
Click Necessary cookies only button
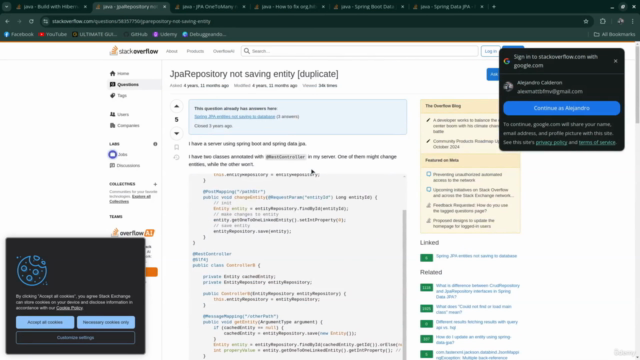tap(106, 322)
